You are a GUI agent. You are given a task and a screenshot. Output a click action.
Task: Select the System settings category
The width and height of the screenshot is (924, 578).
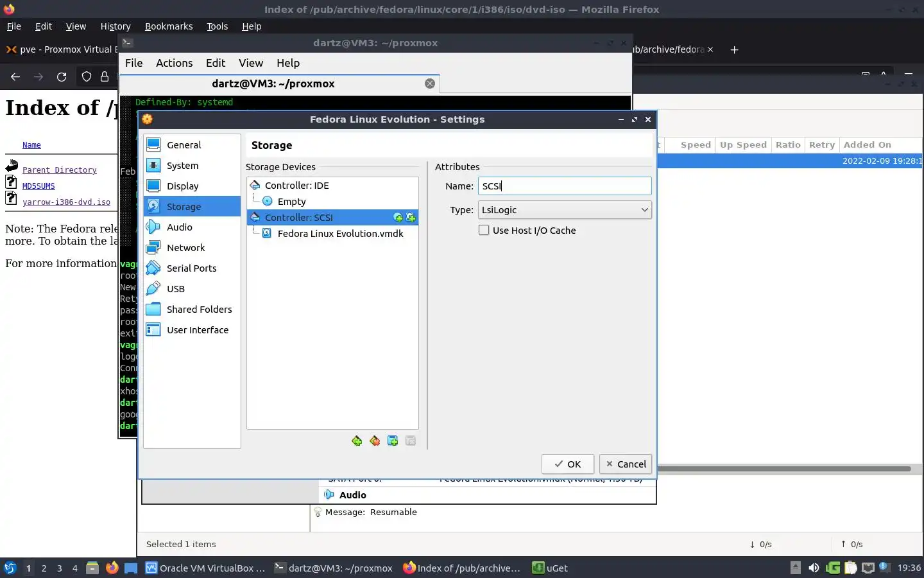[x=192, y=166]
